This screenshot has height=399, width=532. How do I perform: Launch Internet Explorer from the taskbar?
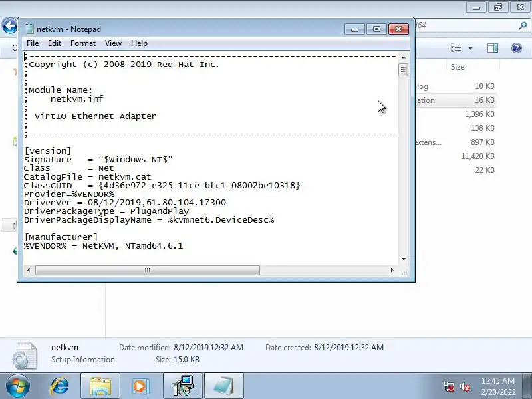(x=59, y=386)
